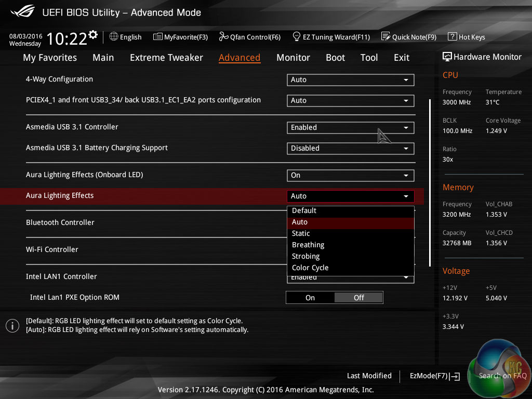
Task: Switch to My Favorites tab
Action: coord(50,58)
